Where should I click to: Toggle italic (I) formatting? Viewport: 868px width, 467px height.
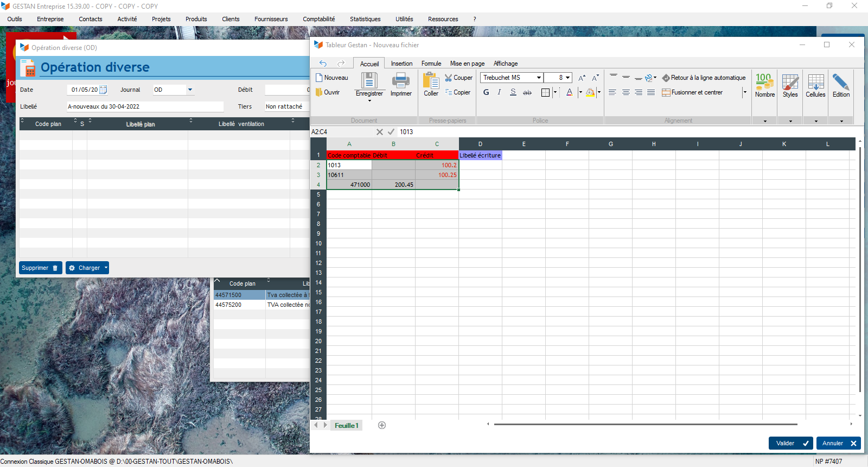coord(499,92)
